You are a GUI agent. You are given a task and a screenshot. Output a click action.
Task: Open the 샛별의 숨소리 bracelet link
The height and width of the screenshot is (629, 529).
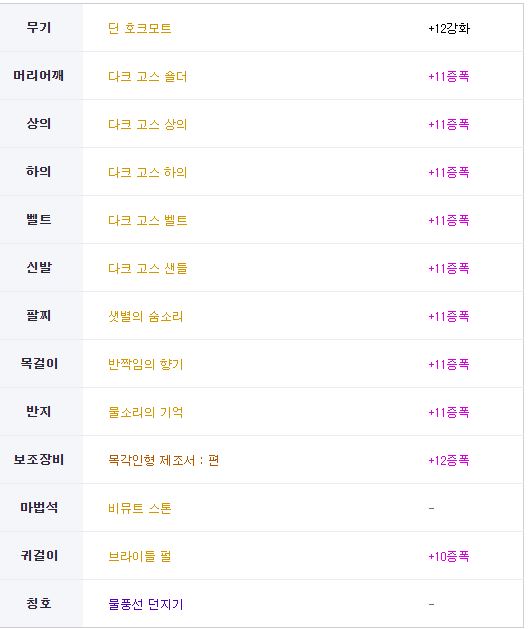coord(146,317)
